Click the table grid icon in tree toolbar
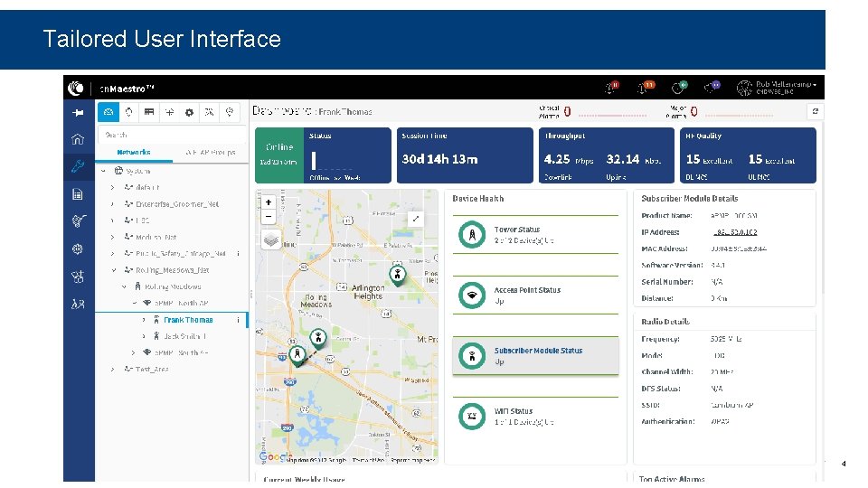Screen dimensions: 868x488 coord(149,112)
